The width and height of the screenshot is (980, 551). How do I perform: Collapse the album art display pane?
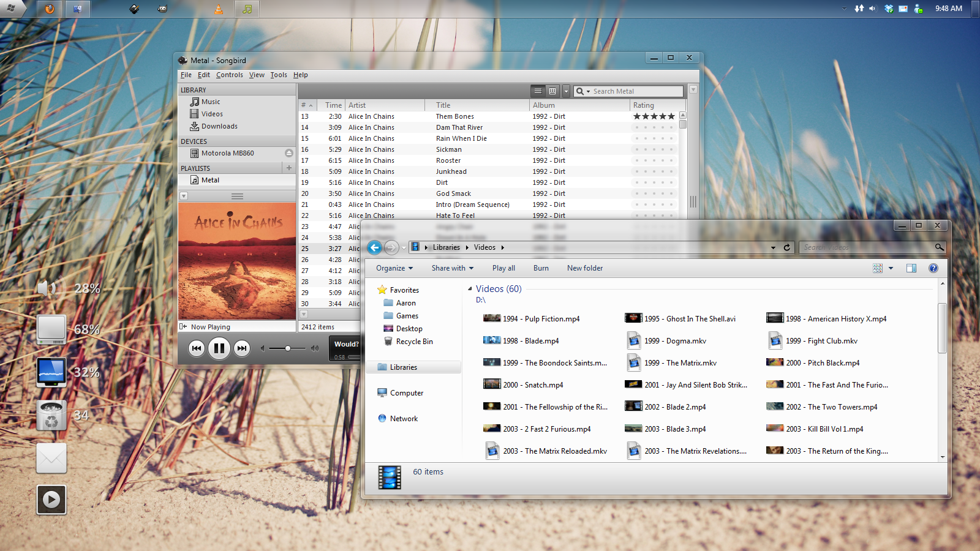coord(184,196)
